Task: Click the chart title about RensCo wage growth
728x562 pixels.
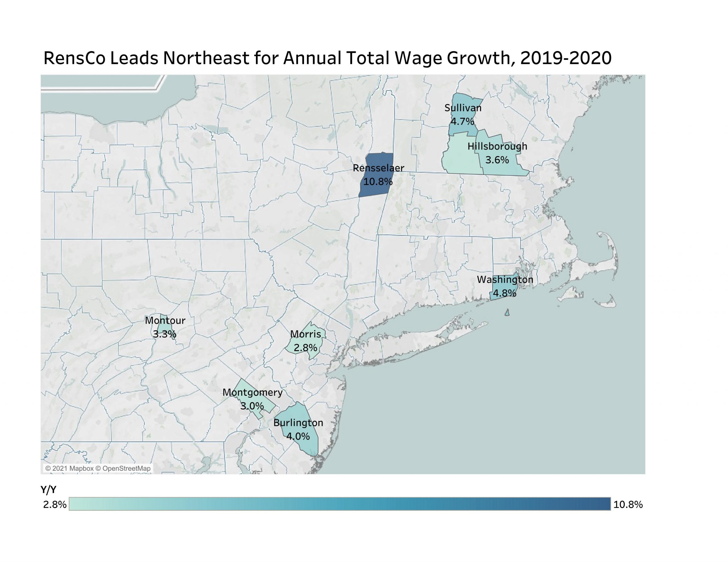Action: [x=327, y=58]
